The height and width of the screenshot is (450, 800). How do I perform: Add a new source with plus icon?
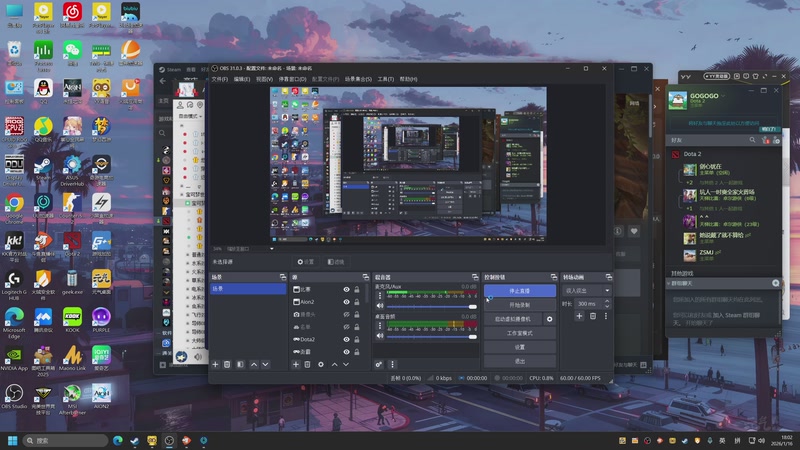[x=295, y=364]
